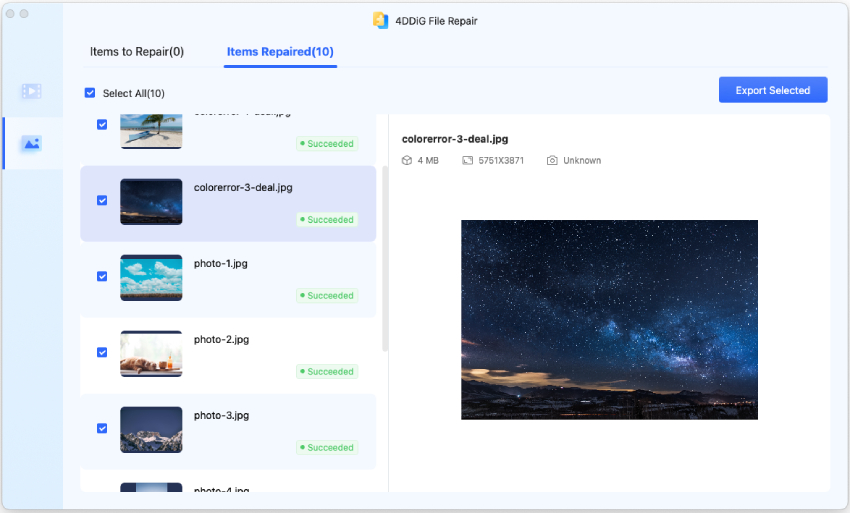Click the 4DDiG File Repair app logo
This screenshot has height=513, width=850.
coord(381,21)
